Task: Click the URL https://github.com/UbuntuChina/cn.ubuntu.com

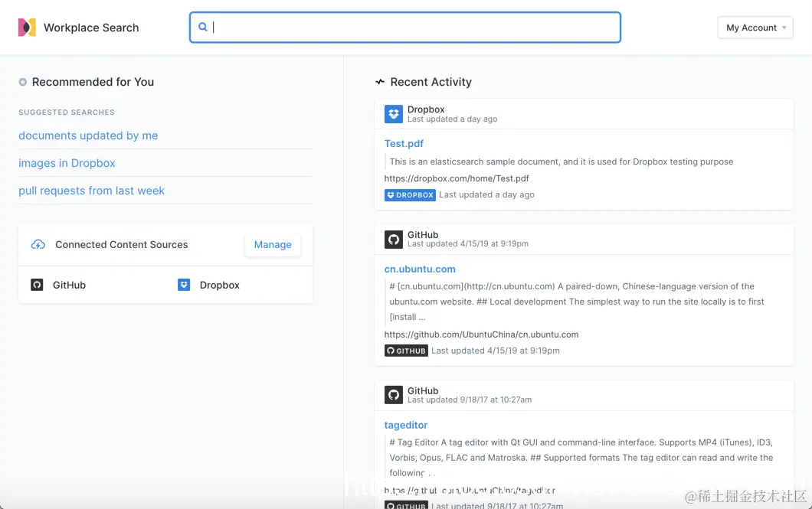Action: pyautogui.click(x=481, y=334)
